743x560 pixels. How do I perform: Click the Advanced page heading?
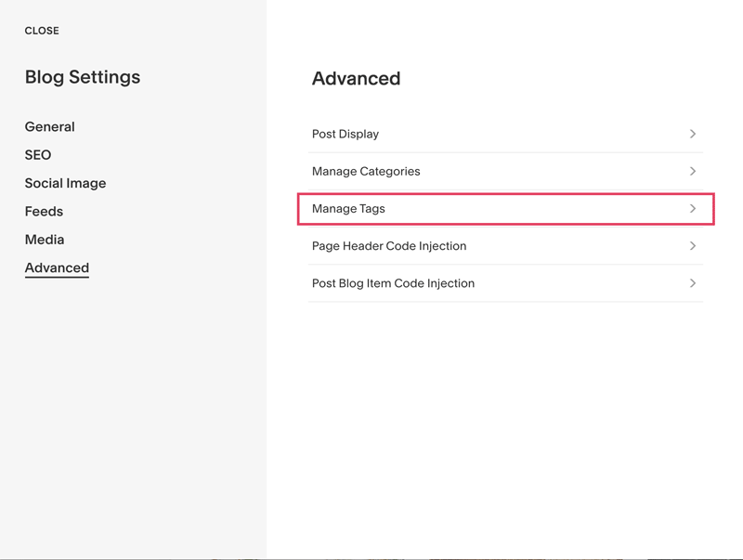point(356,78)
